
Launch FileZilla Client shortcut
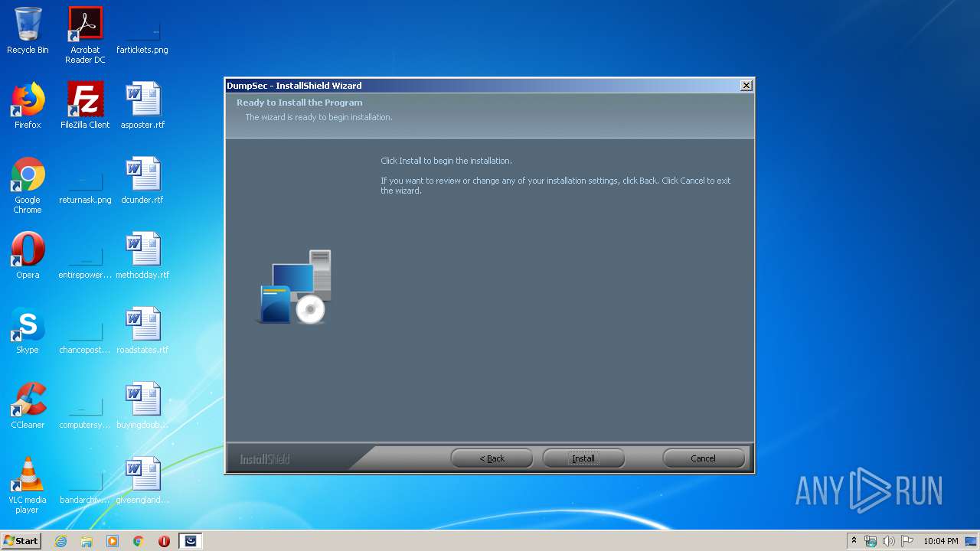(x=85, y=106)
